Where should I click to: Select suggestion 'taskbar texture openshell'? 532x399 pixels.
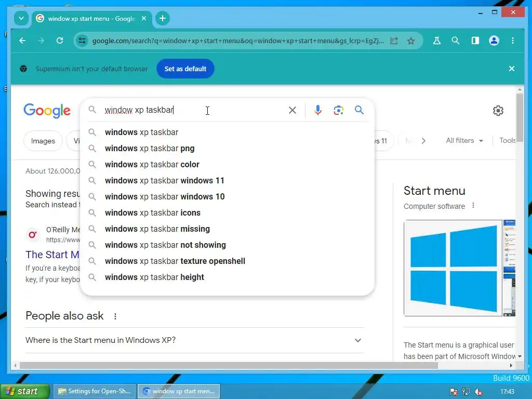(228, 261)
